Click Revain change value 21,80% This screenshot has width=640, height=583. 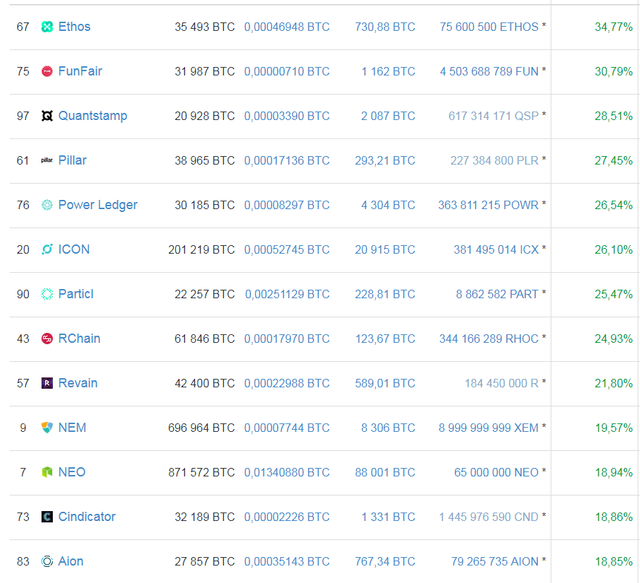click(x=613, y=383)
